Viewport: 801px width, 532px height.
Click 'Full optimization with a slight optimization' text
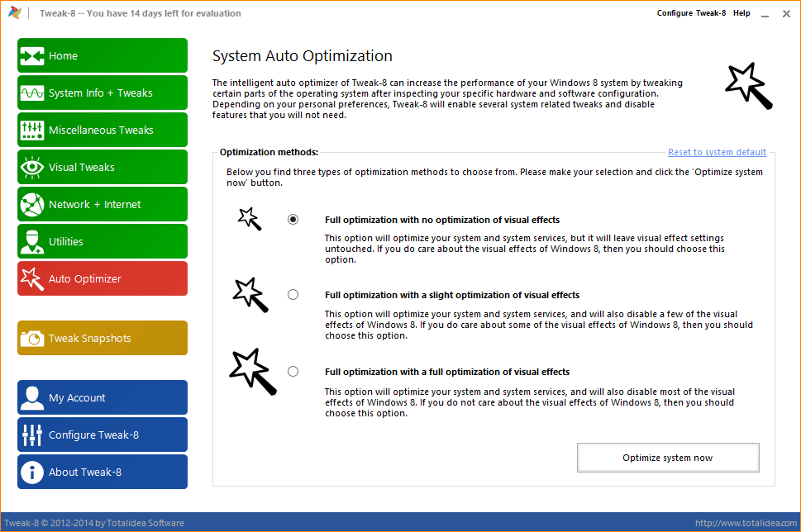[452, 295]
